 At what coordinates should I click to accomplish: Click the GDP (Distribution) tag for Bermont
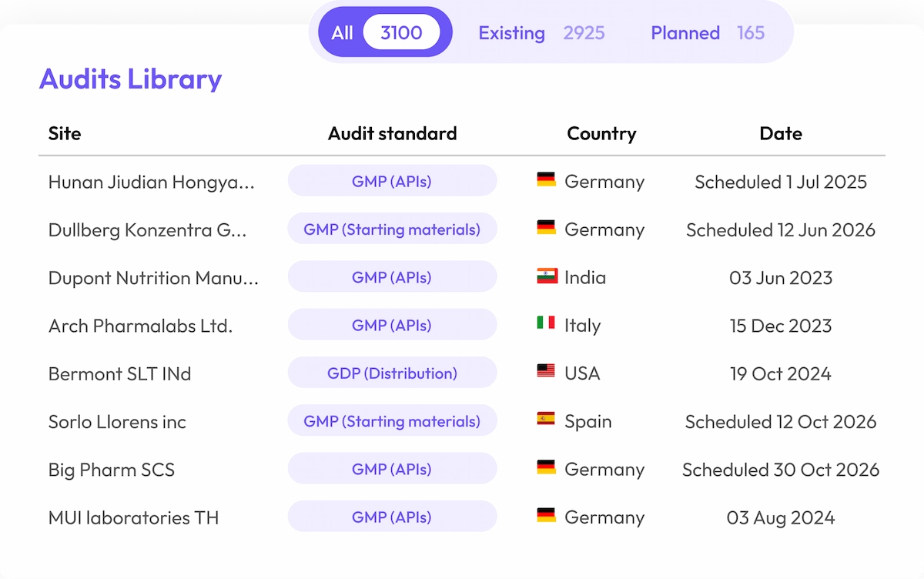(x=392, y=373)
